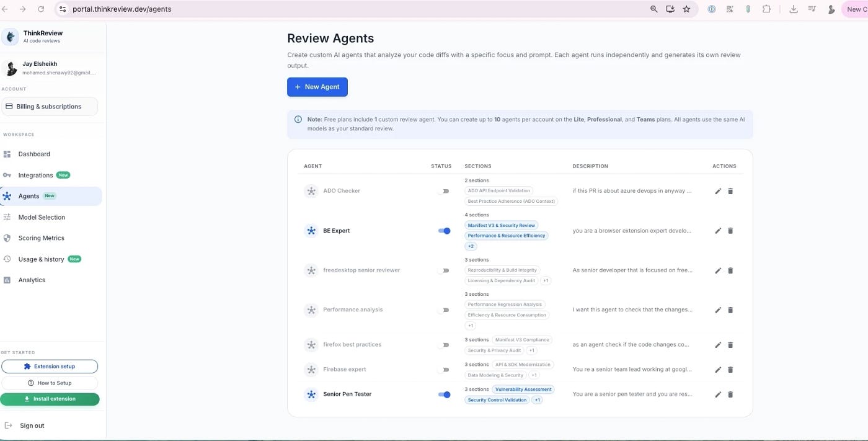Open the Dashboard sidebar icon
868x441 pixels.
7,154
